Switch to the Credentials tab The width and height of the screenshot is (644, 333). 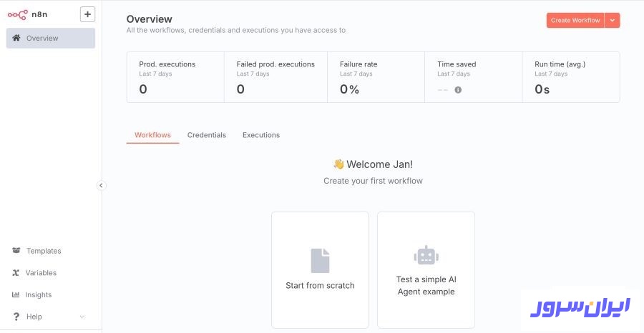(206, 135)
